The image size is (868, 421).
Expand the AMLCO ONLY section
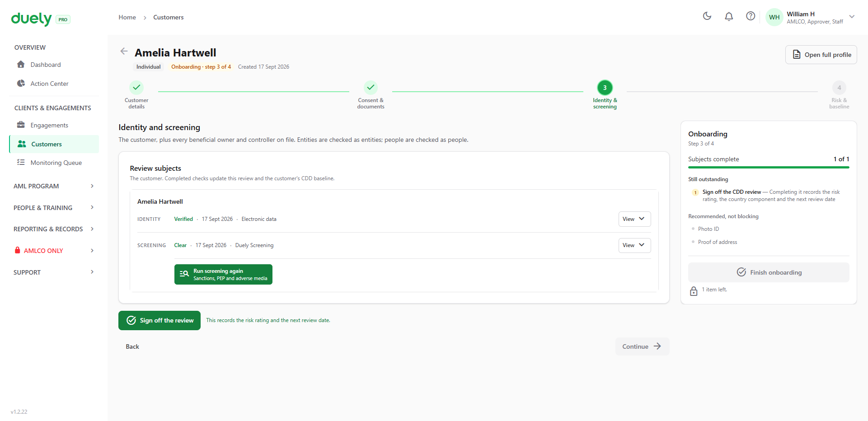54,251
